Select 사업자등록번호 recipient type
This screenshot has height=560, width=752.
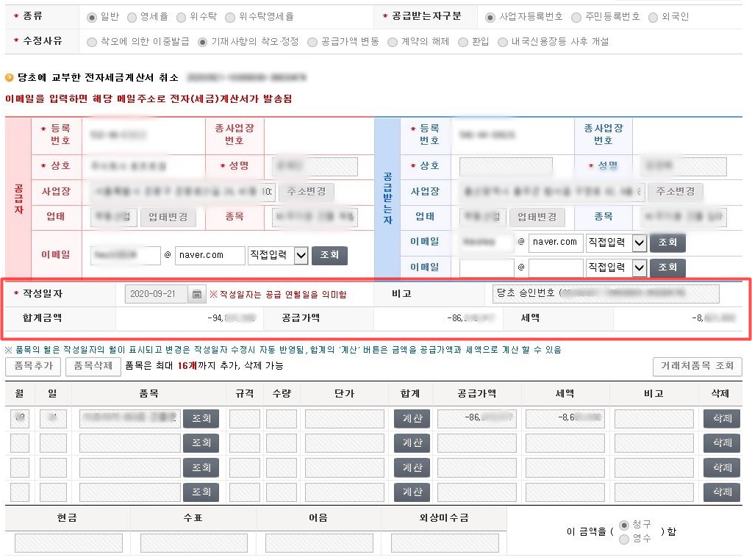coord(490,18)
